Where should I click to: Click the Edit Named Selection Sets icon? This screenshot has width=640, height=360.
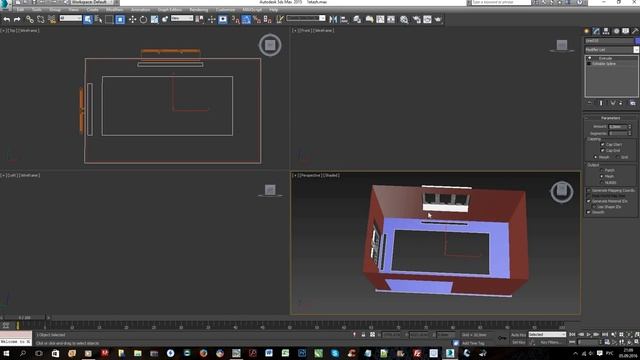pos(280,19)
